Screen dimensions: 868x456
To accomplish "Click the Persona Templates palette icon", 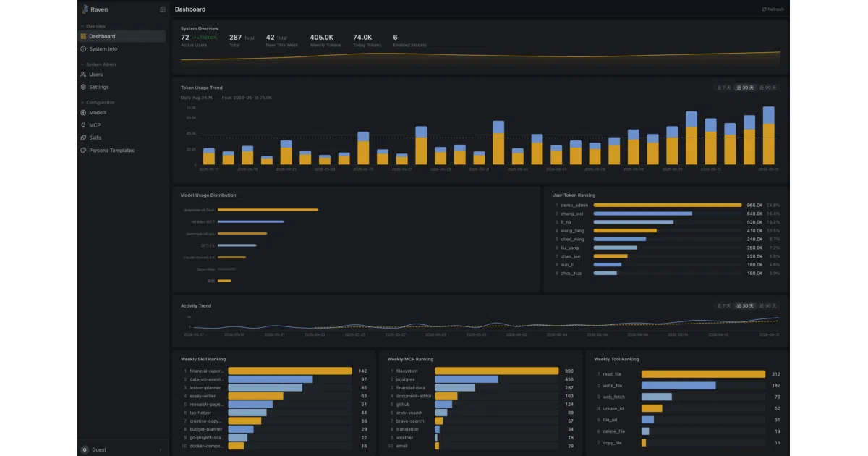I will pyautogui.click(x=84, y=151).
